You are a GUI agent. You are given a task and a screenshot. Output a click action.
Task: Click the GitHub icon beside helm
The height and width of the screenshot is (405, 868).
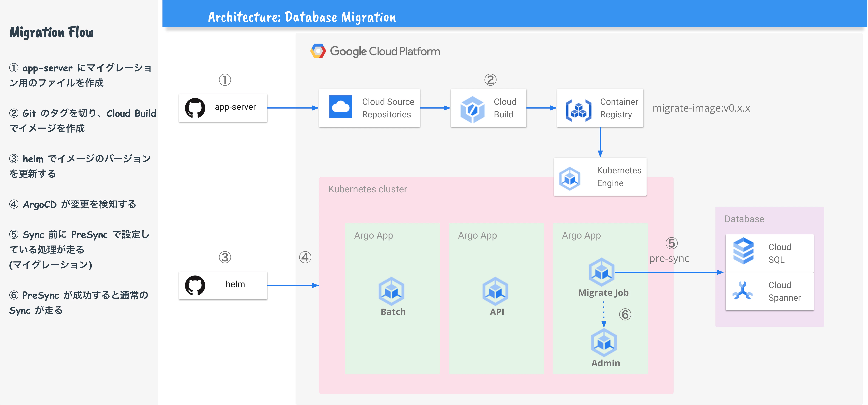pyautogui.click(x=195, y=285)
